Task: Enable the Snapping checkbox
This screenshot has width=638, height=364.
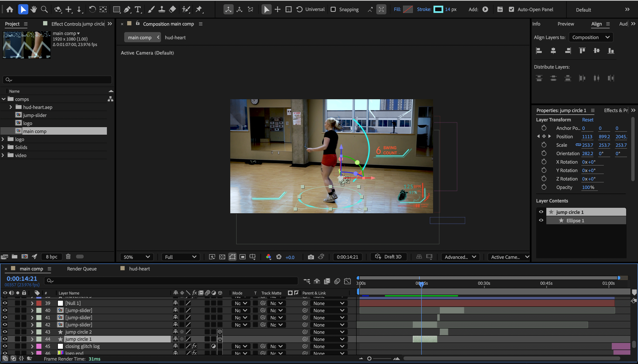Action: click(x=333, y=10)
